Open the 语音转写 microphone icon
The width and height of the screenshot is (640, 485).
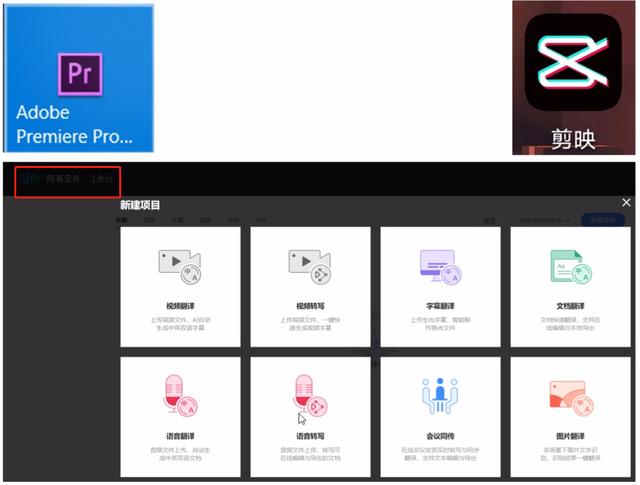310,394
